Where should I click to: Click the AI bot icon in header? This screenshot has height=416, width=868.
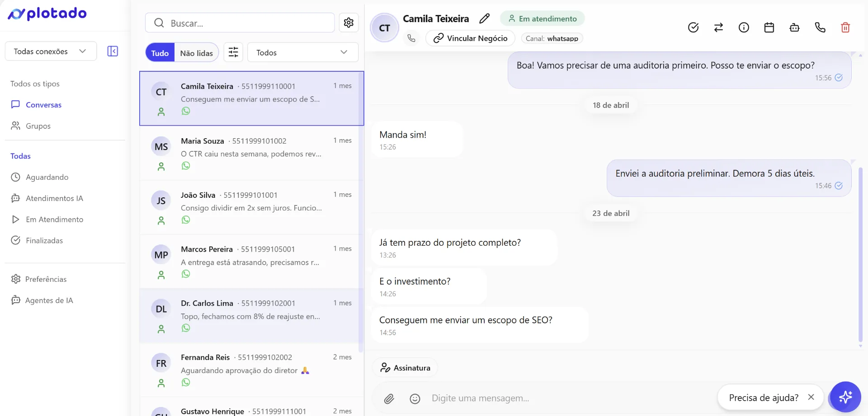coord(794,28)
